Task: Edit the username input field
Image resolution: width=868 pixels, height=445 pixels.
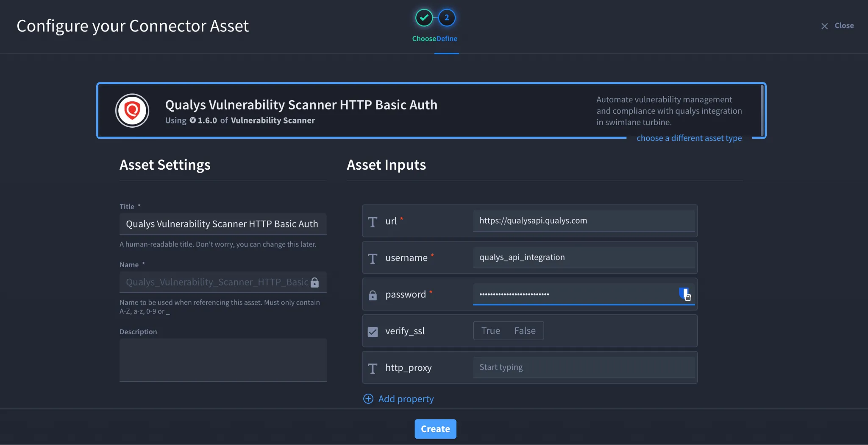Action: tap(584, 257)
